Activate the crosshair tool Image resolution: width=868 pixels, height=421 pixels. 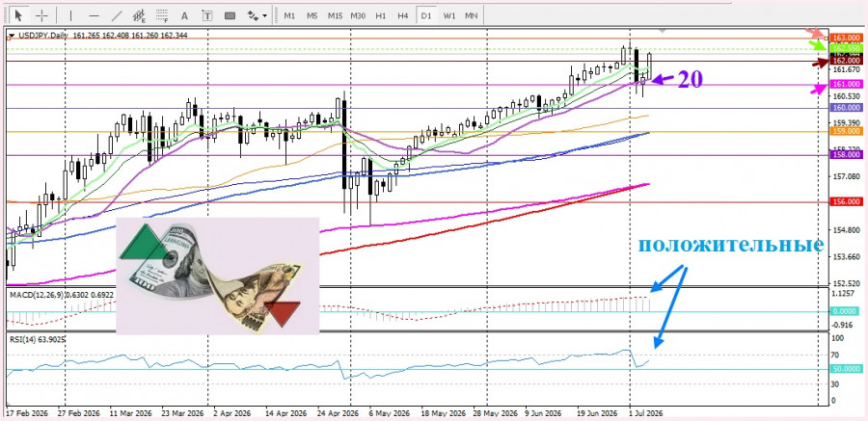pyautogui.click(x=42, y=15)
